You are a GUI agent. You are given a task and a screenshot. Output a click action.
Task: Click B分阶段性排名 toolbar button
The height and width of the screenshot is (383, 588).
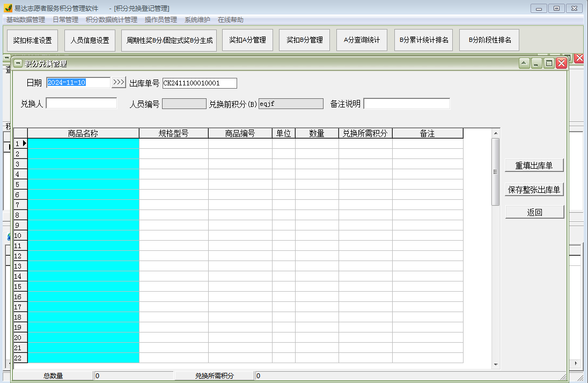[x=489, y=40]
